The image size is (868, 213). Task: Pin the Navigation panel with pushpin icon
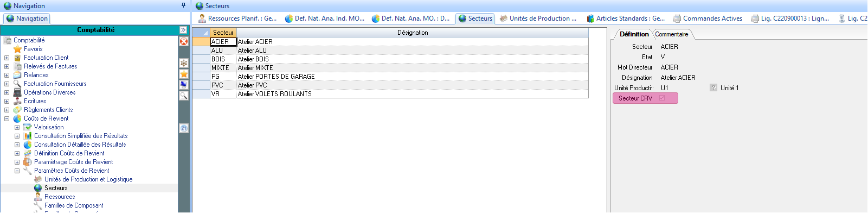point(183,5)
